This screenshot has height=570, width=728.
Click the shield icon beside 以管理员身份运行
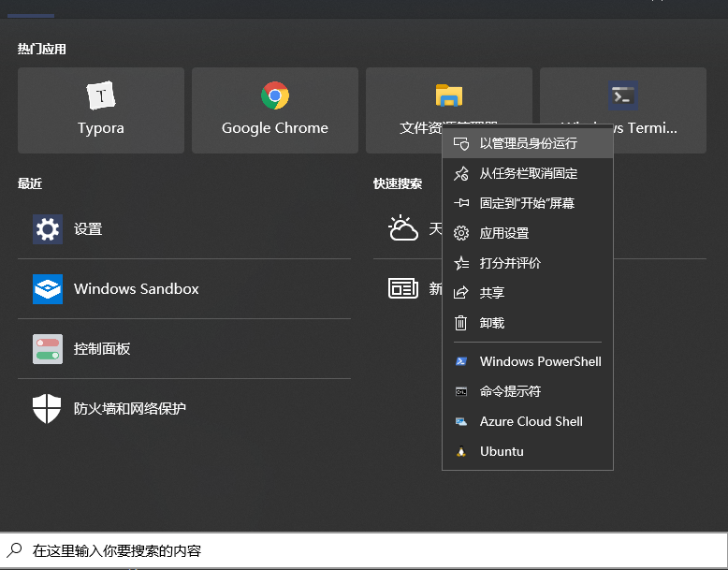tap(461, 143)
